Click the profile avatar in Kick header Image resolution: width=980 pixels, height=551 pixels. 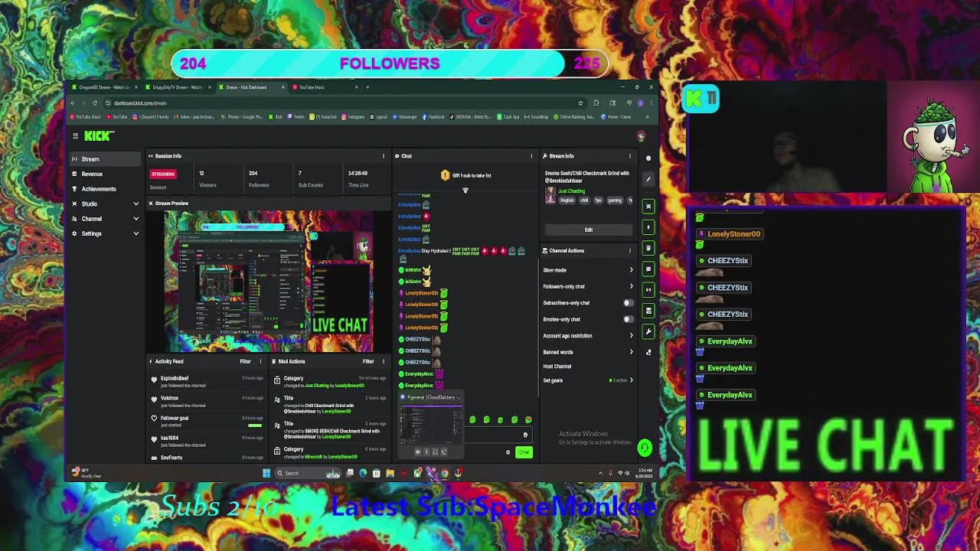[x=642, y=136]
